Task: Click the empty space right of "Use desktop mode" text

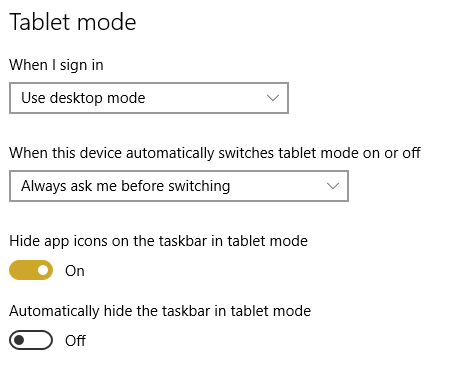Action: [206, 98]
